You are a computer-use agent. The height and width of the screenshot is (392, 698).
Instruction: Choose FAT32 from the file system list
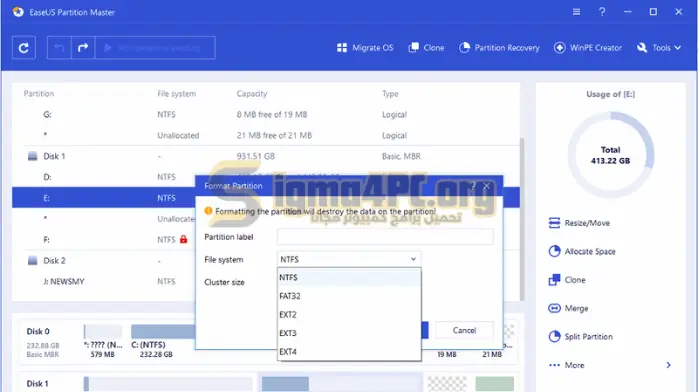[x=349, y=296]
